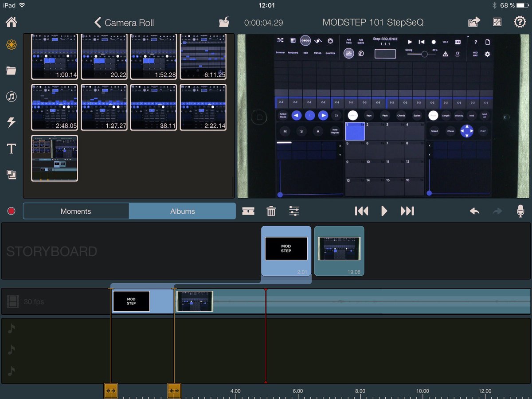Screen dimensions: 532x399
Task: Select the 2:48.05 video thumbnail
Action: pyautogui.click(x=55, y=107)
